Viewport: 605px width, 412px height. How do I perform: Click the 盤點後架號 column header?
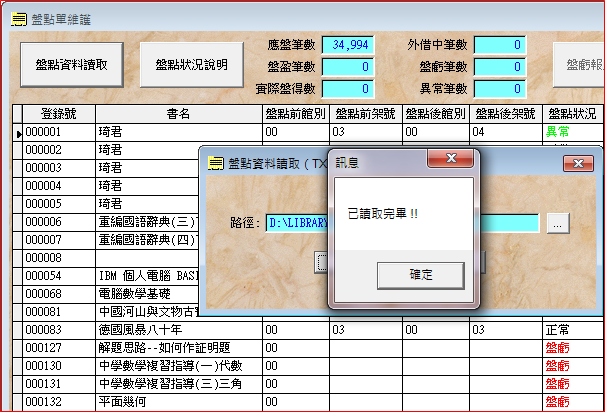(x=506, y=114)
